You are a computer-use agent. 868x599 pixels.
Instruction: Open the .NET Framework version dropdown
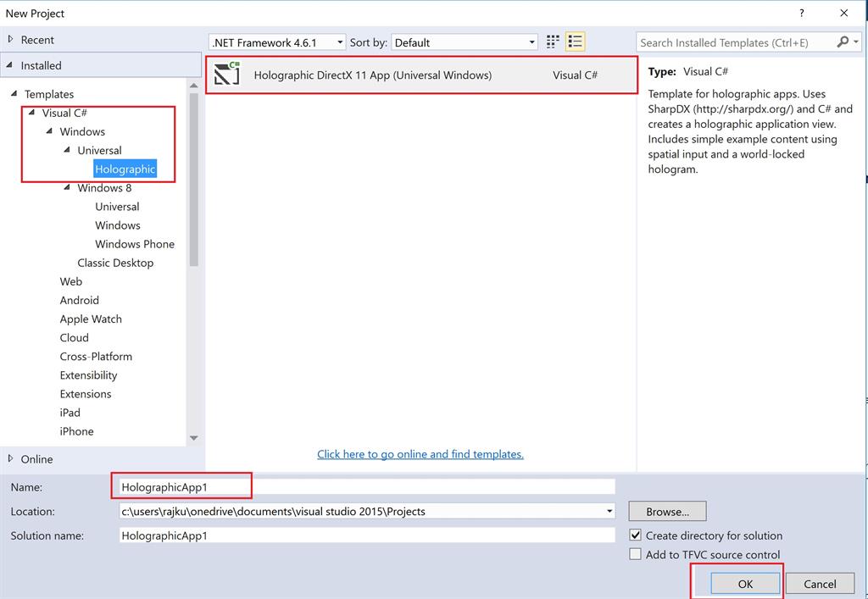277,42
